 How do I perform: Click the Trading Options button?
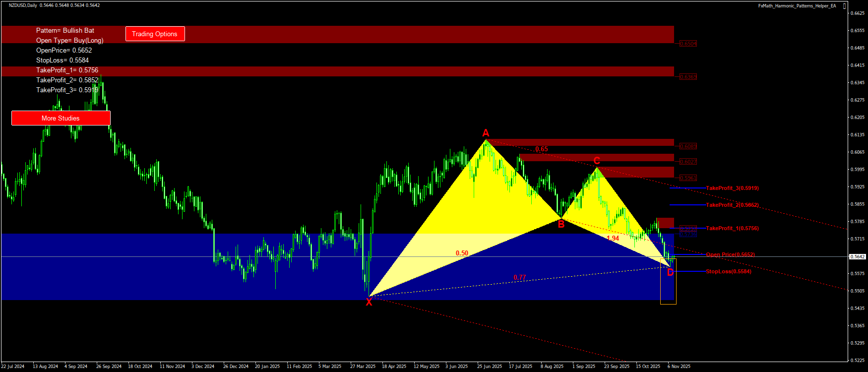pos(155,34)
